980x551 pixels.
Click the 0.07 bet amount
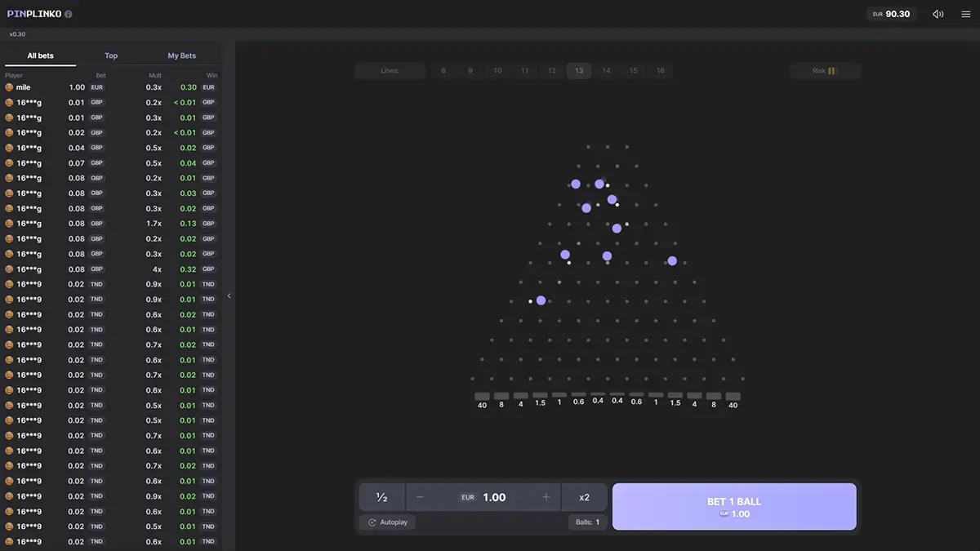pyautogui.click(x=76, y=163)
